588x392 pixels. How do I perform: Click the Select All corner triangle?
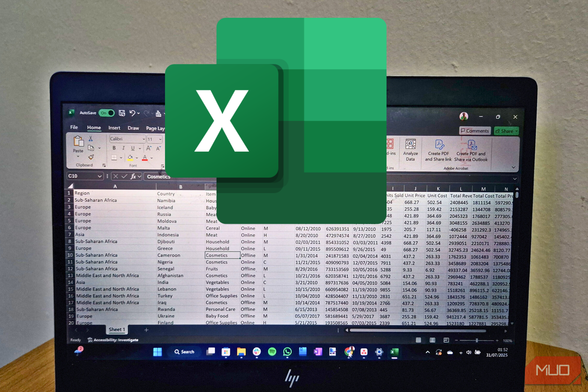(70, 186)
